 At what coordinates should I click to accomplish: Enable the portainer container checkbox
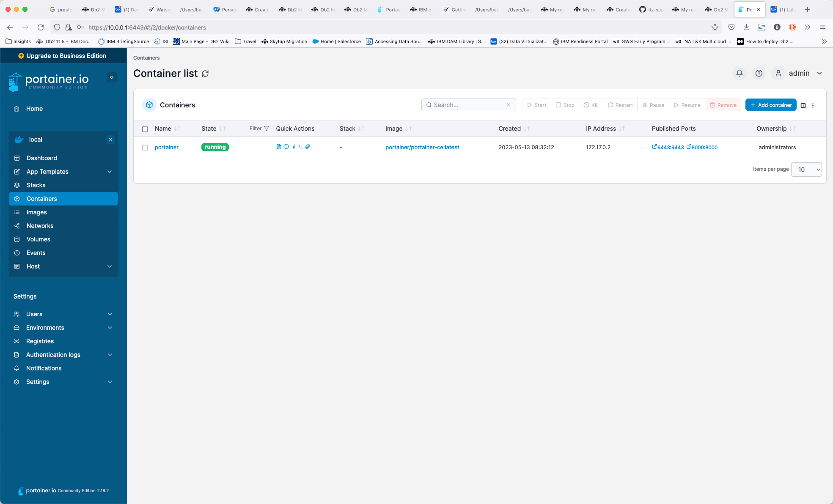(x=145, y=148)
